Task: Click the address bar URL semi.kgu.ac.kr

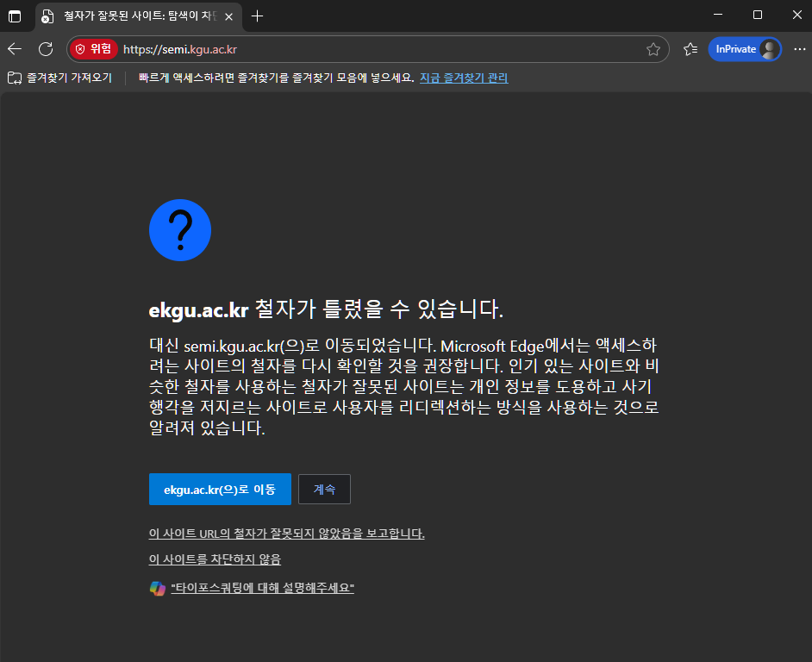Action: click(x=179, y=49)
